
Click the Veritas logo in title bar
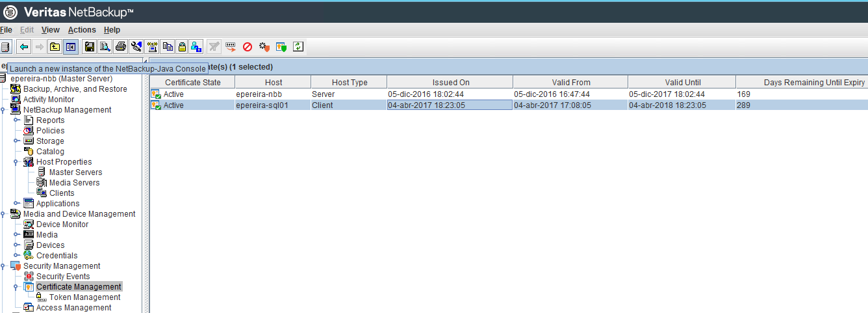pyautogui.click(x=10, y=12)
